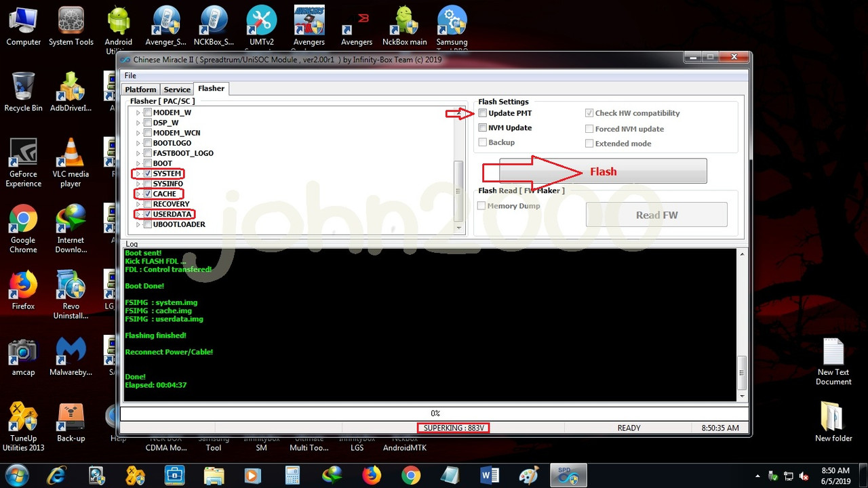Image resolution: width=868 pixels, height=488 pixels.
Task: Expand the BOOTLOGO tree node
Action: click(x=138, y=143)
